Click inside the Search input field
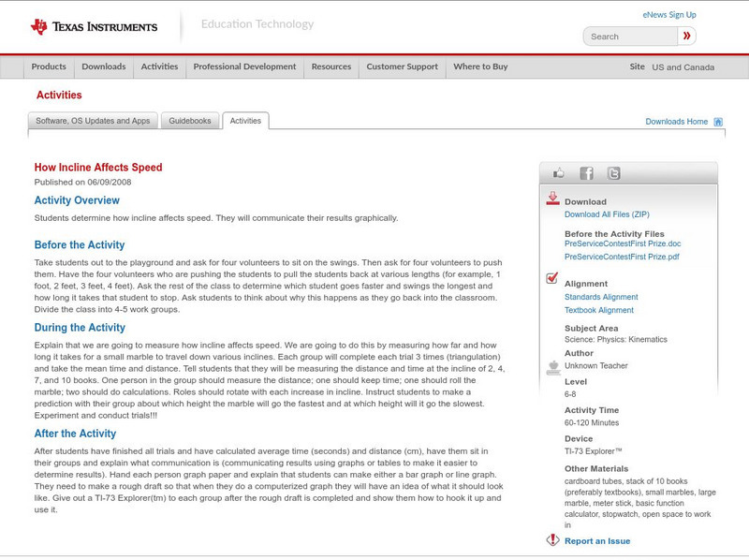Image resolution: width=749 pixels, height=560 pixels. 627,36
